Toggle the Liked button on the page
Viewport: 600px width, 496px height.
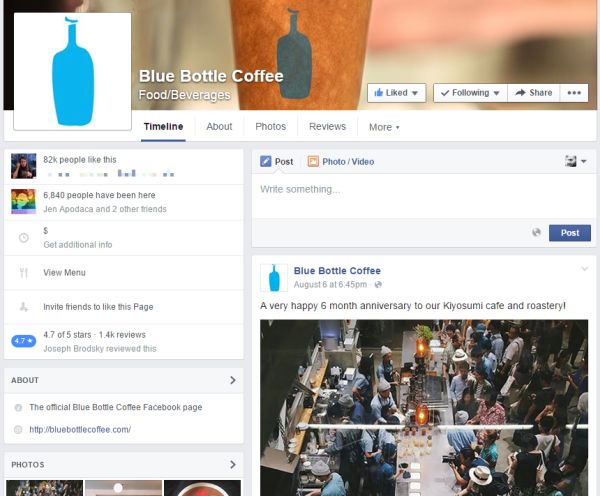pos(397,93)
